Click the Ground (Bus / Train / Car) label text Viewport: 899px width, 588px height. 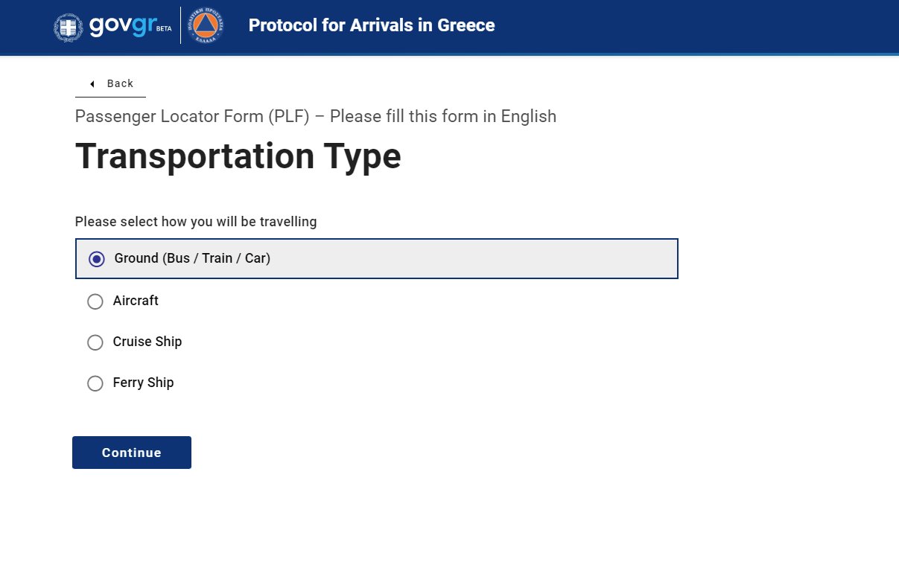[x=192, y=258]
